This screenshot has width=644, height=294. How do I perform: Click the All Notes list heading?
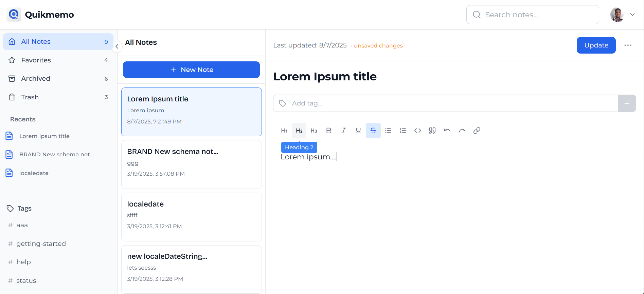(x=141, y=42)
